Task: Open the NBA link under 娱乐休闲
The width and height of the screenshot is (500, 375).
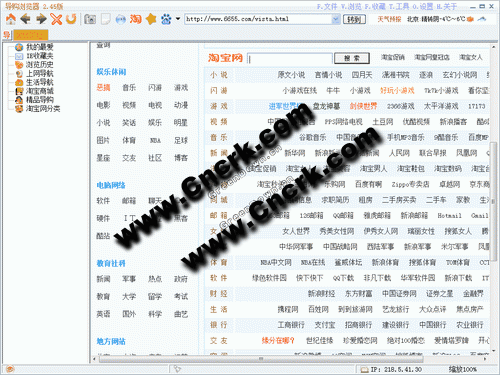Action: 155,141
